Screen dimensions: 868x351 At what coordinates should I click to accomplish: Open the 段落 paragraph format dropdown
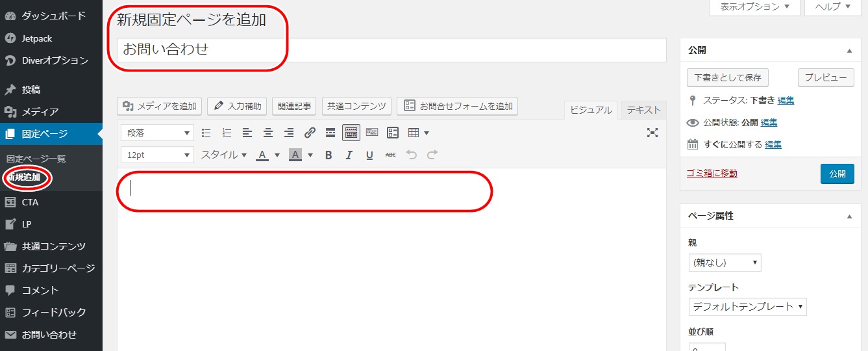[x=157, y=133]
